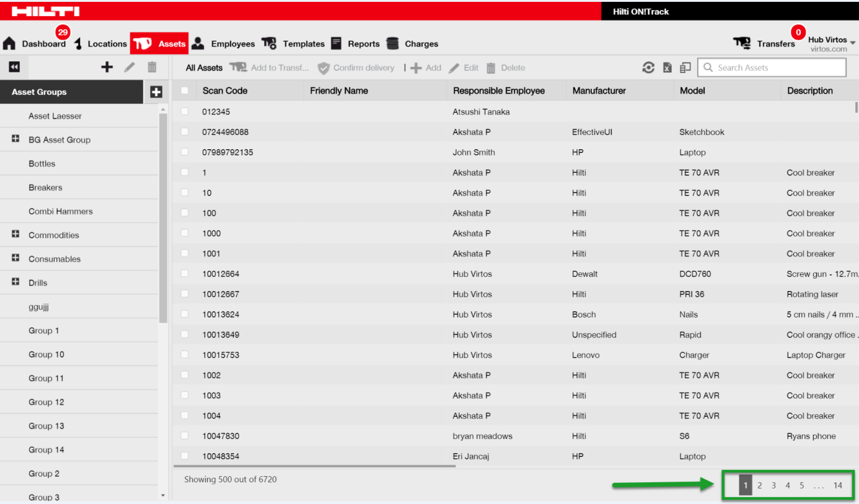
Task: Open the Transfers cart icon
Action: [x=742, y=43]
